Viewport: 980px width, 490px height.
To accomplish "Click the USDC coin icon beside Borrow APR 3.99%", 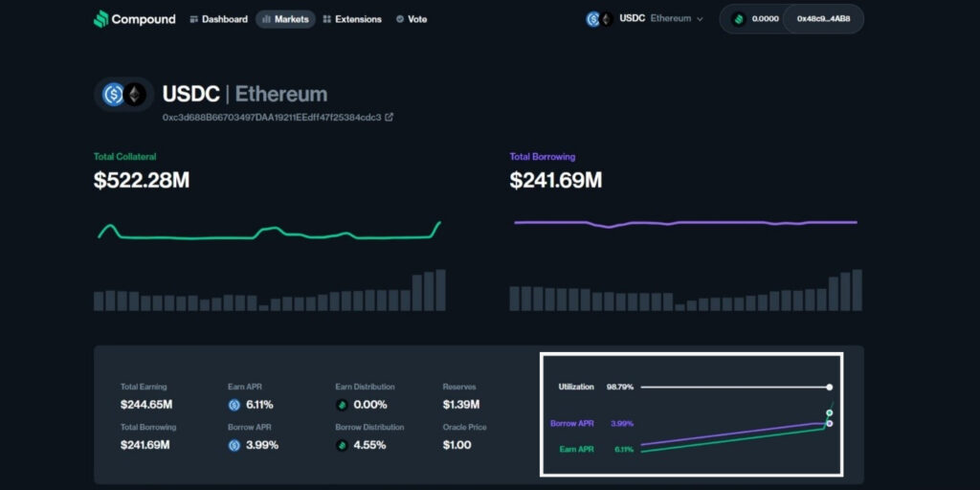I will 234,446.
